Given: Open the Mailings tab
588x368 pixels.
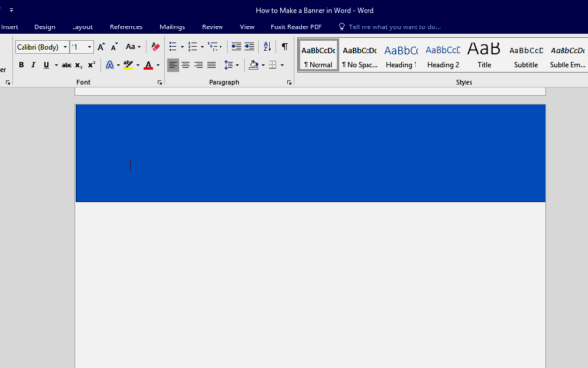Looking at the screenshot, I should pos(172,27).
